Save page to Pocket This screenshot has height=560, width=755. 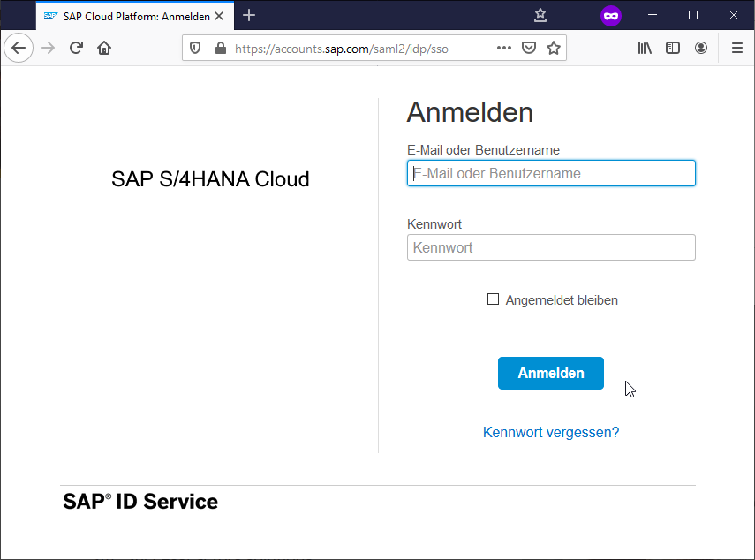click(529, 48)
